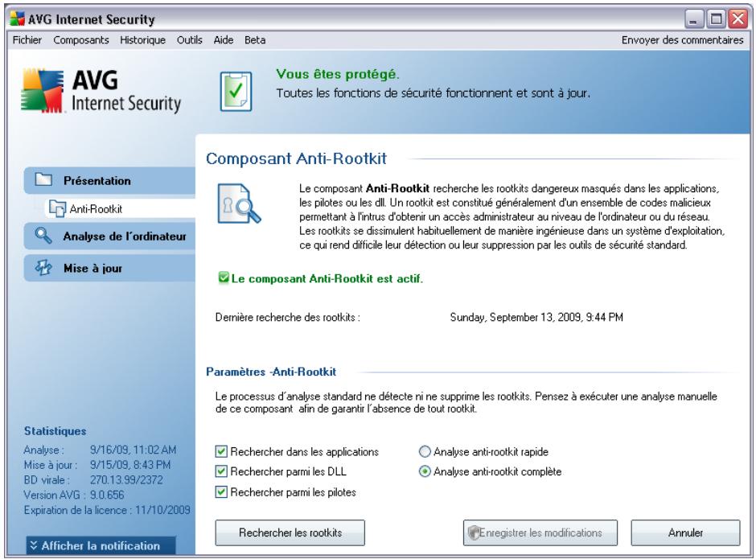Click the Mise à jour statistic date 9/15/09

click(130, 464)
